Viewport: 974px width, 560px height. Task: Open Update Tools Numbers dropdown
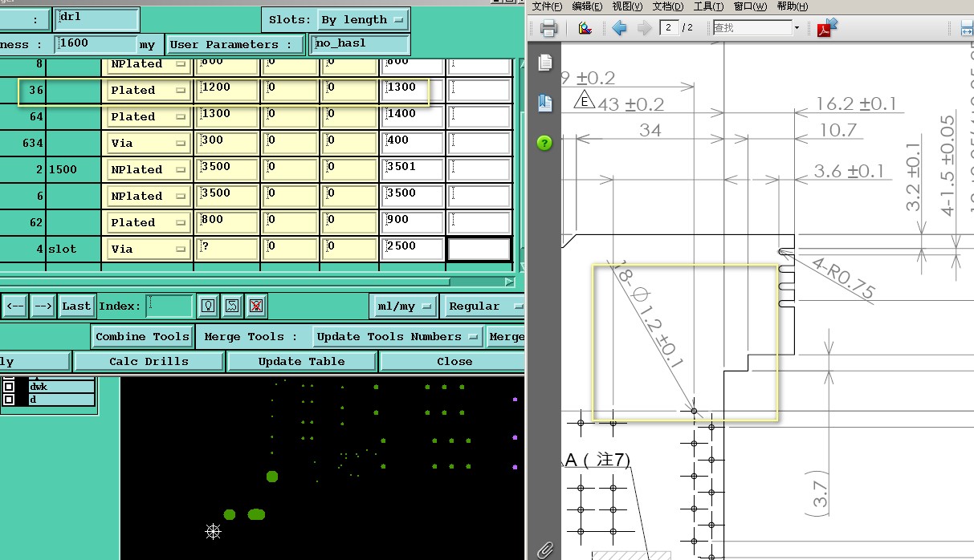click(x=397, y=336)
